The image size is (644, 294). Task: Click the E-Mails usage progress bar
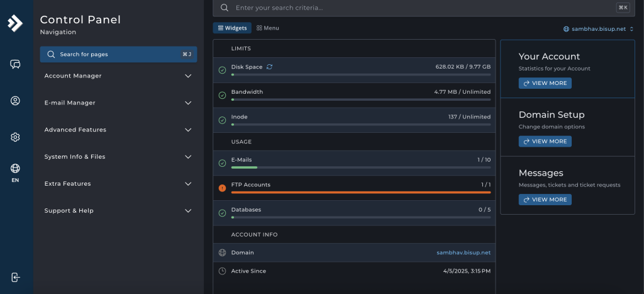pos(360,167)
